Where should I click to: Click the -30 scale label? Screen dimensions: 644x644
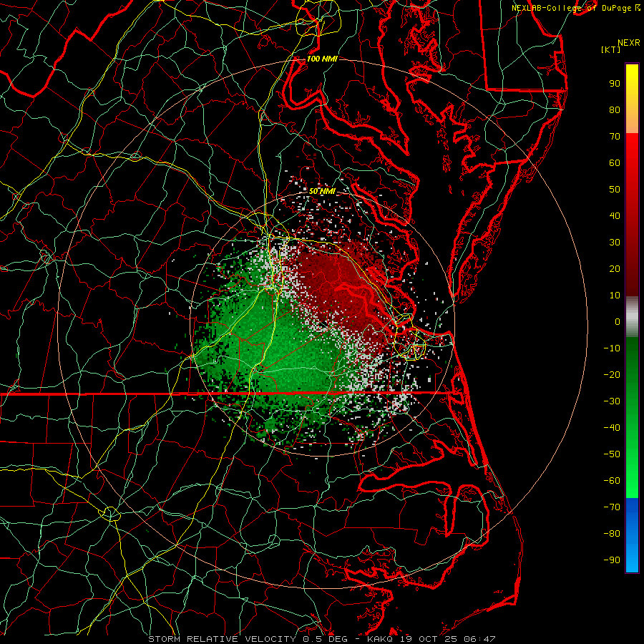click(612, 401)
